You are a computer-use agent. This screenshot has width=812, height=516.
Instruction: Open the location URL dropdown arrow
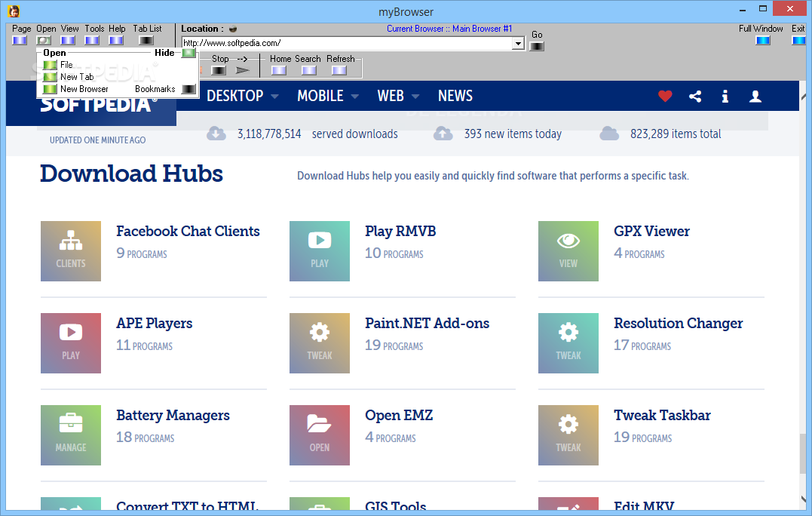(x=518, y=44)
